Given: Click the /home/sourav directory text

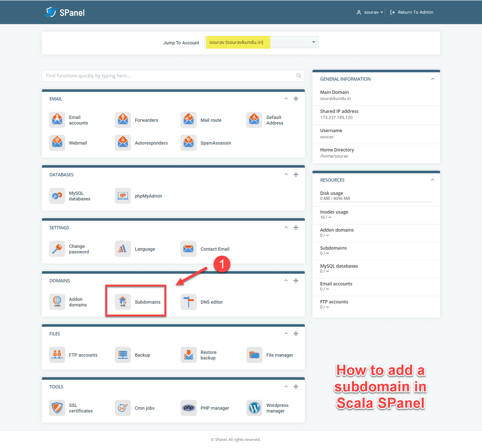Looking at the screenshot, I should click(x=334, y=156).
